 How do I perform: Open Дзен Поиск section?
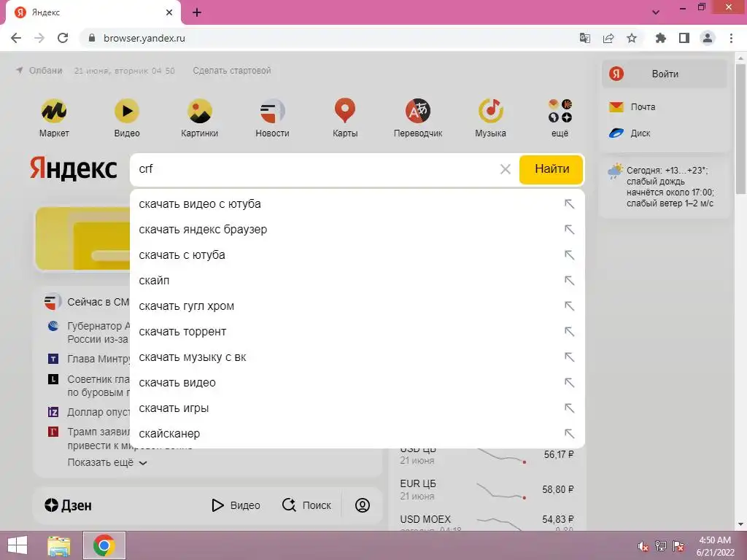click(306, 505)
